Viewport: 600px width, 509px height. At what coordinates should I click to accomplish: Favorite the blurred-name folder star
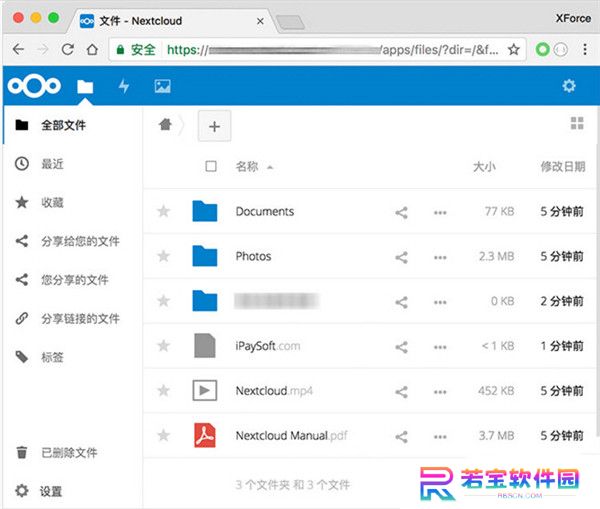coord(164,301)
